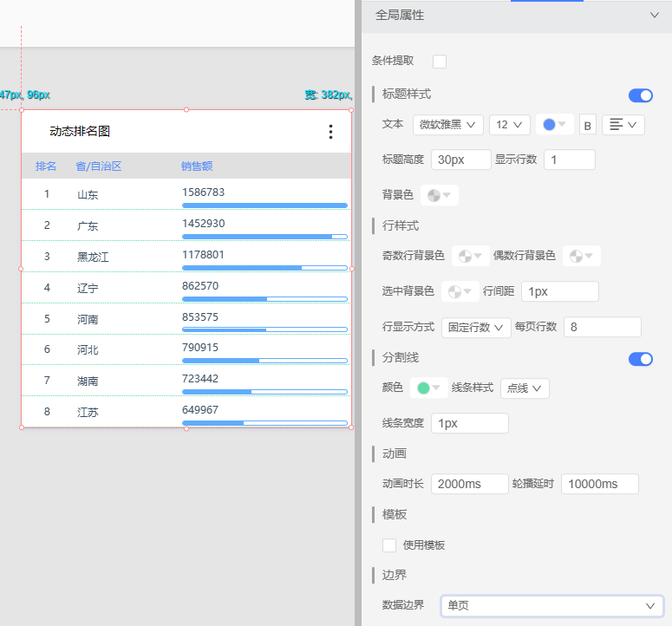Click the 排名 column header
Image resolution: width=672 pixels, height=626 pixels.
(46, 166)
